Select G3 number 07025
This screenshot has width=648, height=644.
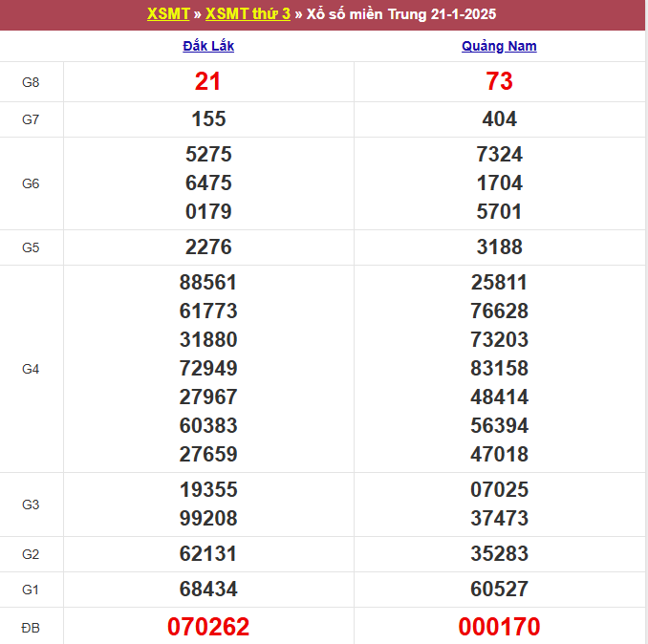pos(499,489)
